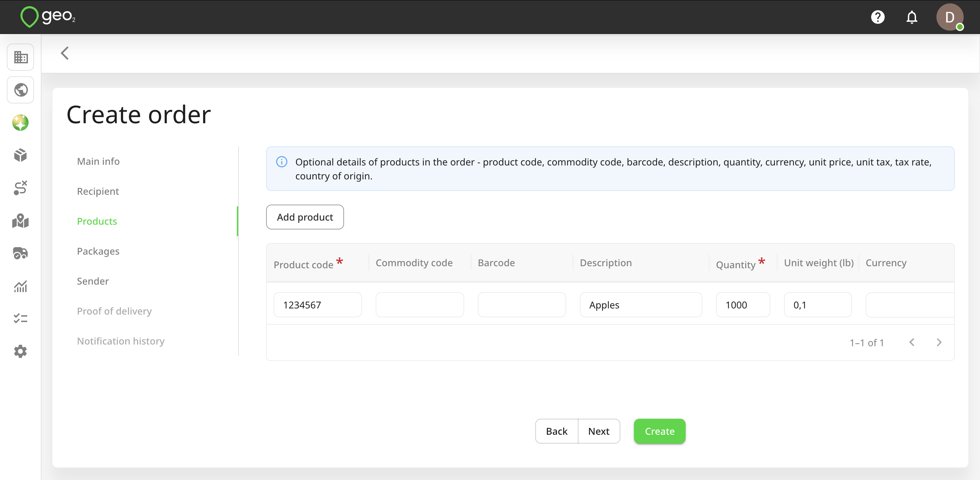Click the Unit weight (lb) column header
The width and height of the screenshot is (980, 480).
click(819, 263)
